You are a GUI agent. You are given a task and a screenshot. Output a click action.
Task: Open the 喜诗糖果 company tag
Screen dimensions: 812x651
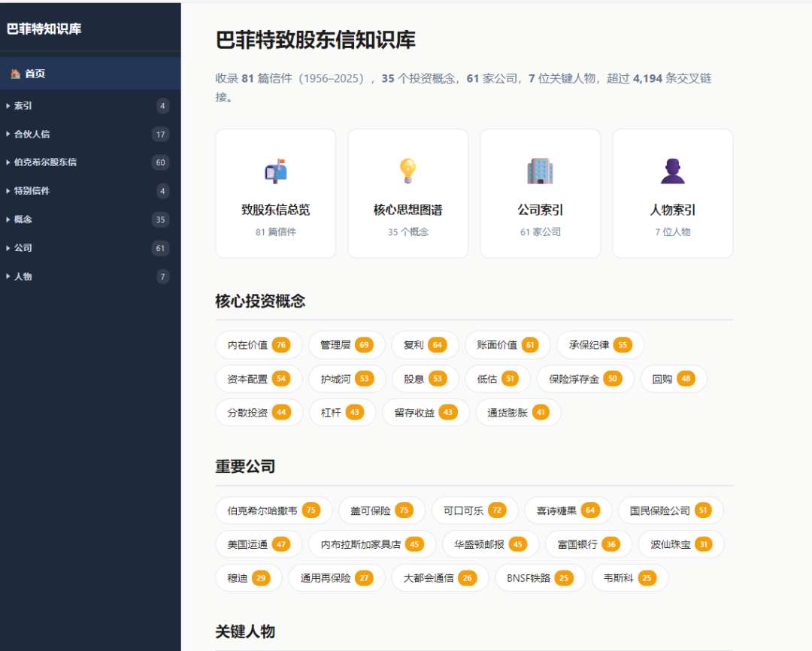coord(568,510)
